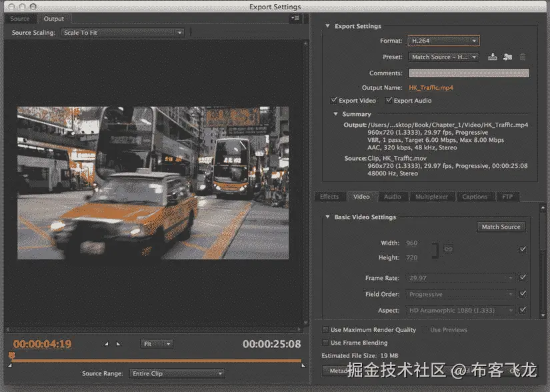The image size is (550, 392).
Task: Switch to the Audio tab
Action: (393, 197)
